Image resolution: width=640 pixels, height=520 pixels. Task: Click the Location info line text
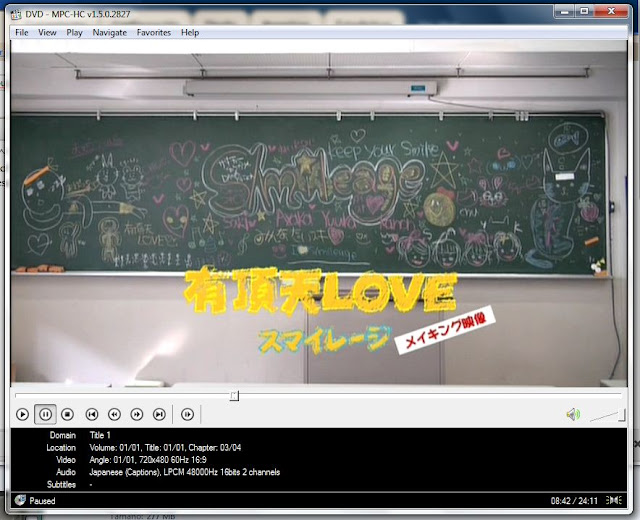165,448
